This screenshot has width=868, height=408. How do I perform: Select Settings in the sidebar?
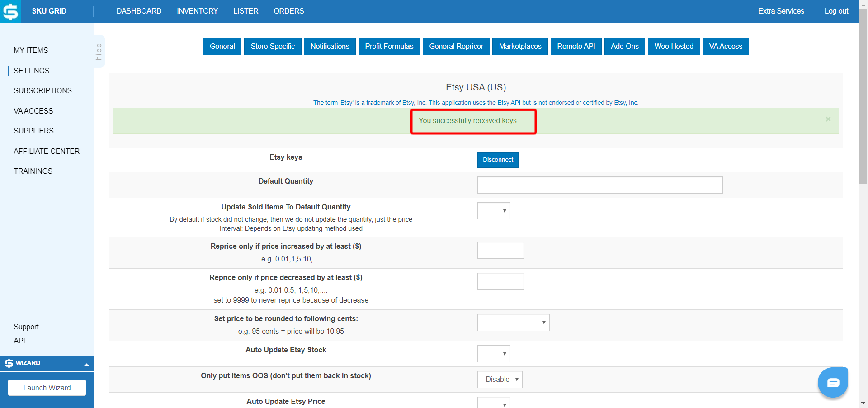[x=32, y=71]
